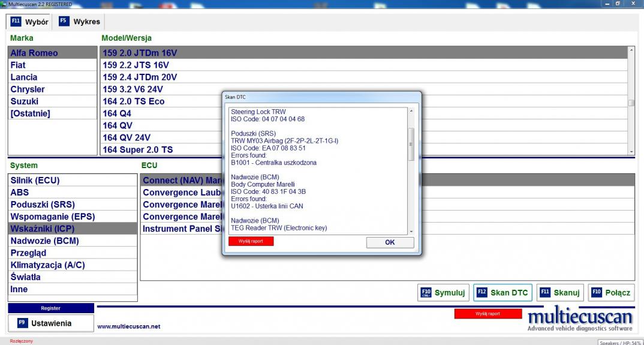Click scroll-up arrow in Skan DTC results

(x=411, y=112)
